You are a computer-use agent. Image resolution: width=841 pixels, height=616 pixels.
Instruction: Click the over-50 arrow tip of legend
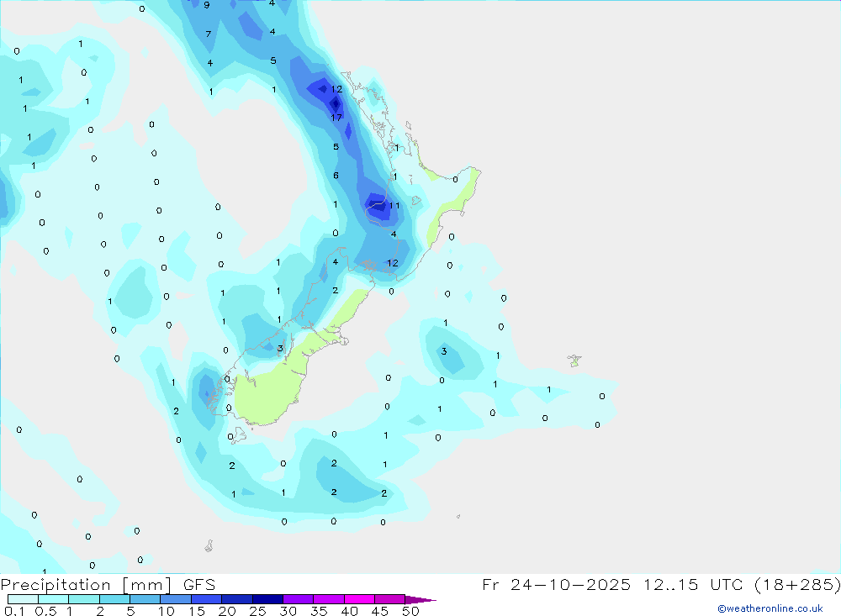[420, 599]
